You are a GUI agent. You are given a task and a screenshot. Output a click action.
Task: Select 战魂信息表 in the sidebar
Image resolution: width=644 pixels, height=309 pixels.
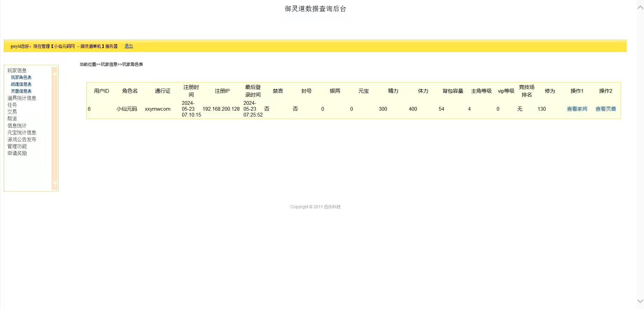pyautogui.click(x=21, y=84)
